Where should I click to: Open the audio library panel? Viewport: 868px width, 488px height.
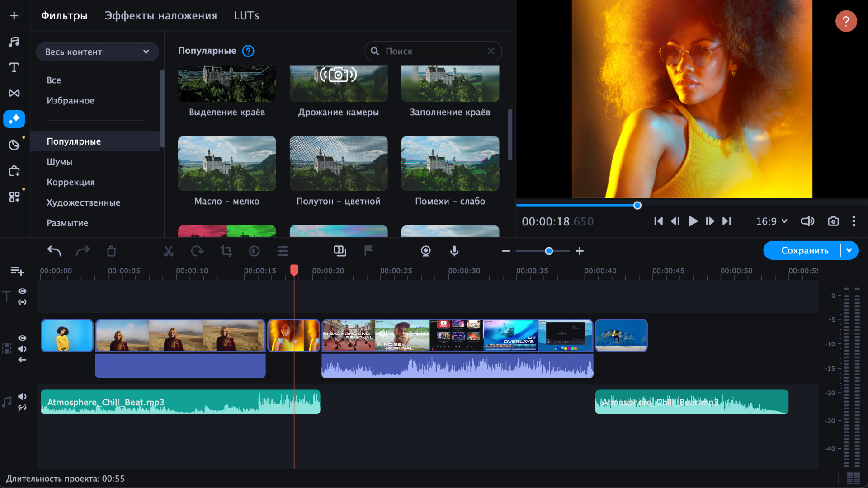(14, 42)
